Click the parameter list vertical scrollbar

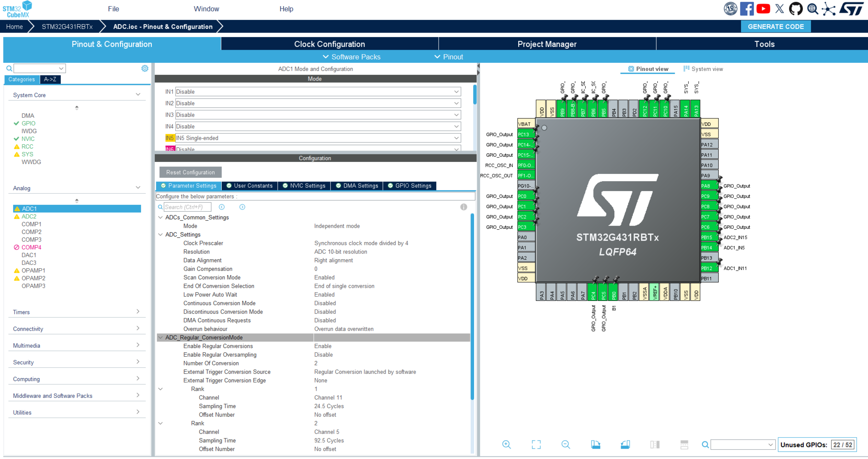[472, 306]
